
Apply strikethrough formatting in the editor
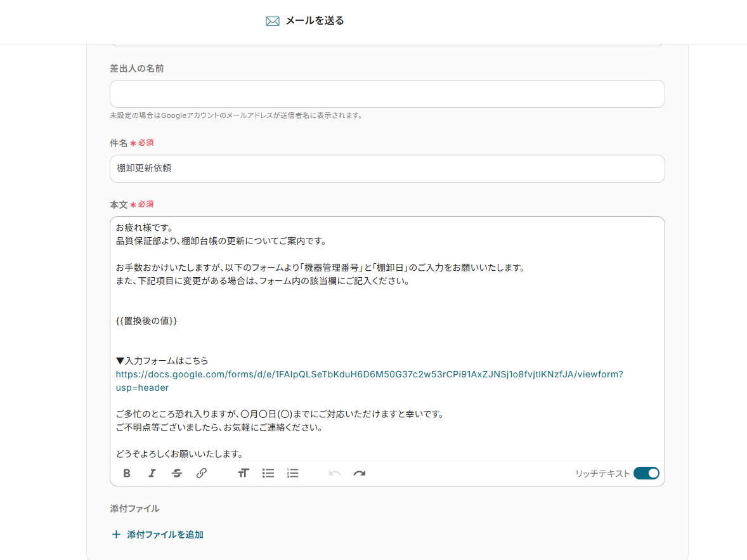(x=177, y=473)
